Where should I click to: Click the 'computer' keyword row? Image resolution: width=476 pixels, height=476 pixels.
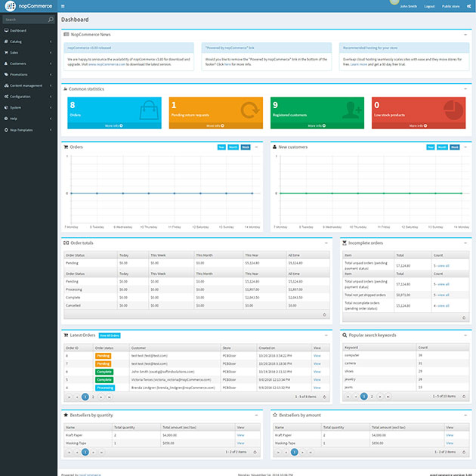coord(406,355)
